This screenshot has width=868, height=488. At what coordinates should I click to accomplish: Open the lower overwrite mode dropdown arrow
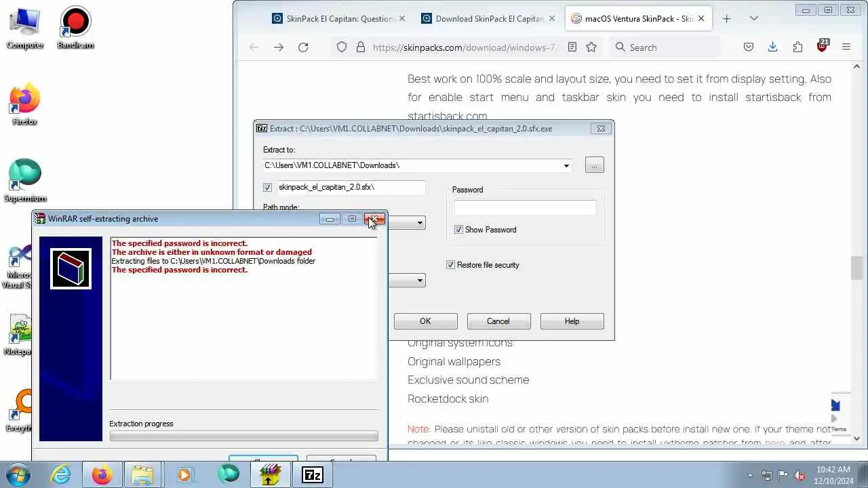pyautogui.click(x=420, y=281)
